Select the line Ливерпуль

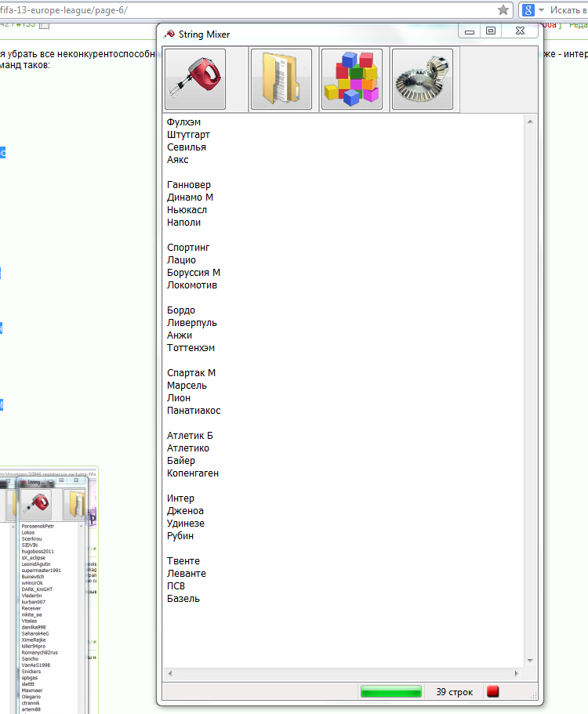[x=192, y=323]
